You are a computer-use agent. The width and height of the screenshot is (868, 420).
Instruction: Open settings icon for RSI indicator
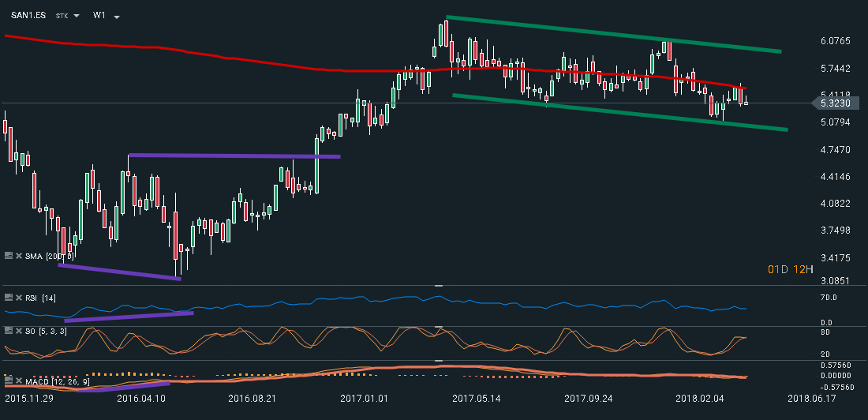pos(9,297)
